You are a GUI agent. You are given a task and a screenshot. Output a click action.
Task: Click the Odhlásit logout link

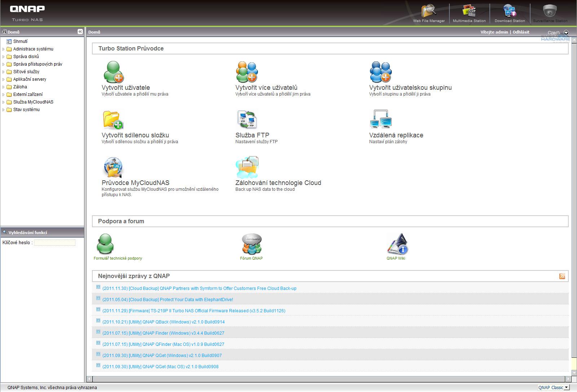521,32
